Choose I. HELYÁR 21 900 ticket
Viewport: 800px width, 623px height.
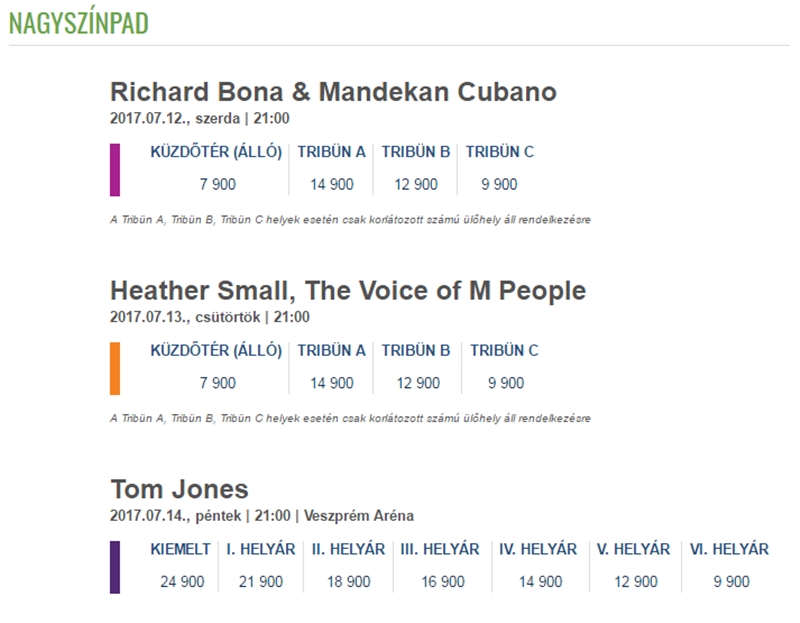pyautogui.click(x=260, y=565)
